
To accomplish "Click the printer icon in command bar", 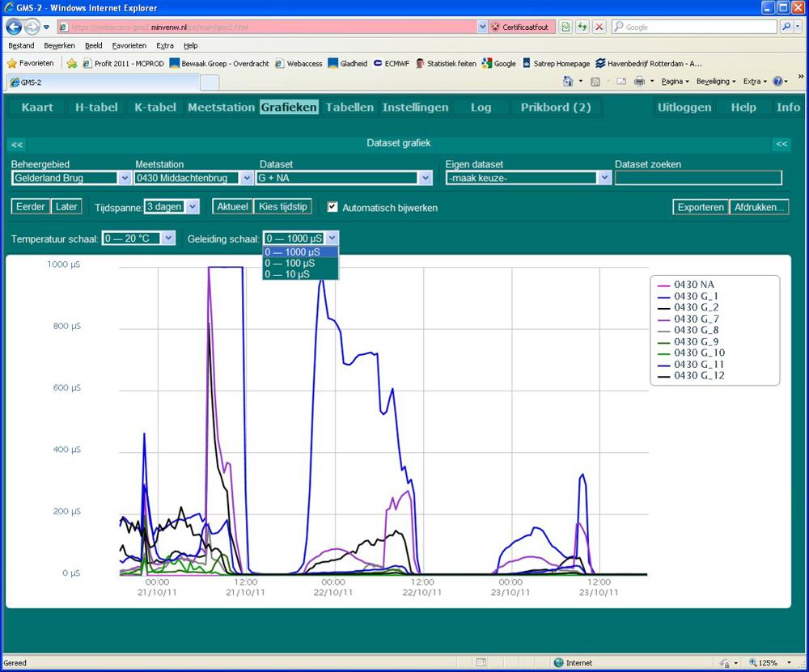I will point(639,82).
